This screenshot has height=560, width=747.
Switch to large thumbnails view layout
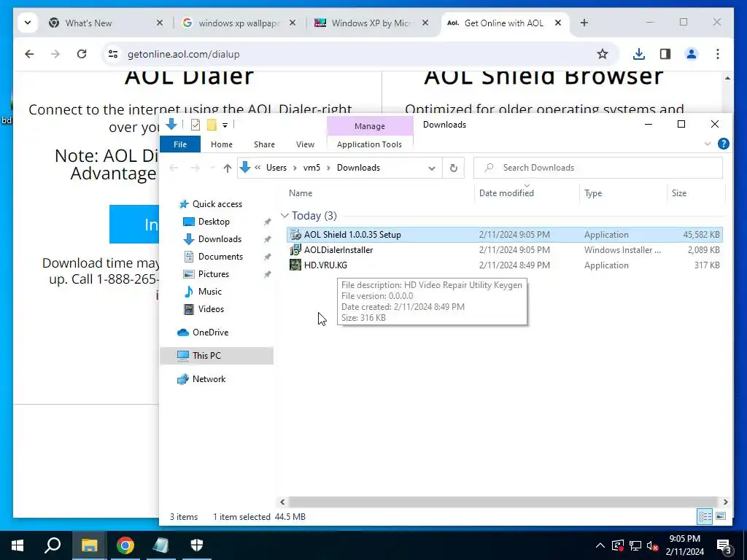[721, 517]
